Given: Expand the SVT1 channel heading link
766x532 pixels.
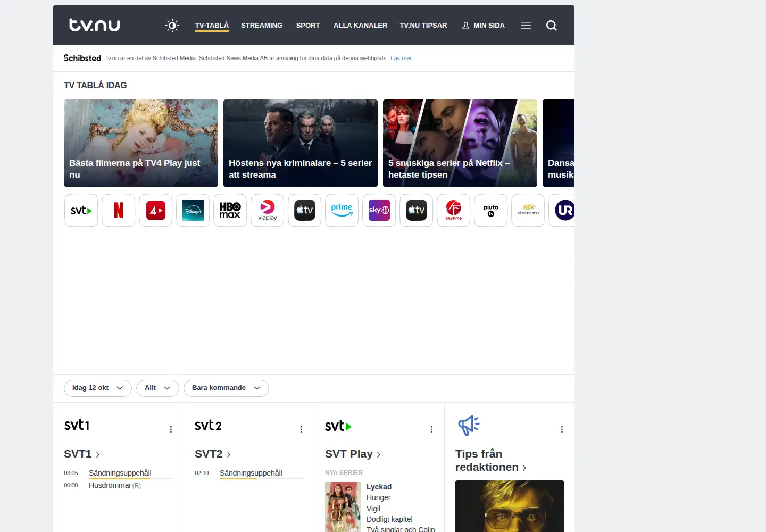Looking at the screenshot, I should click(82, 454).
